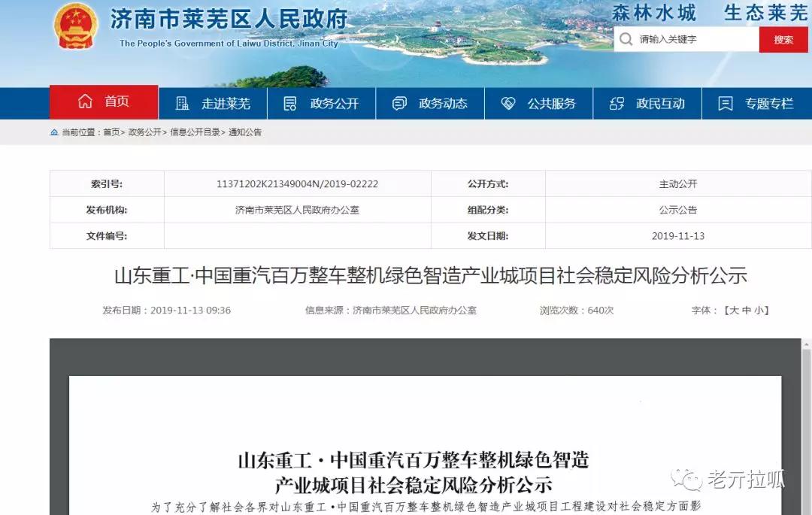Click the chat icon beside 政务动态

pyautogui.click(x=399, y=104)
